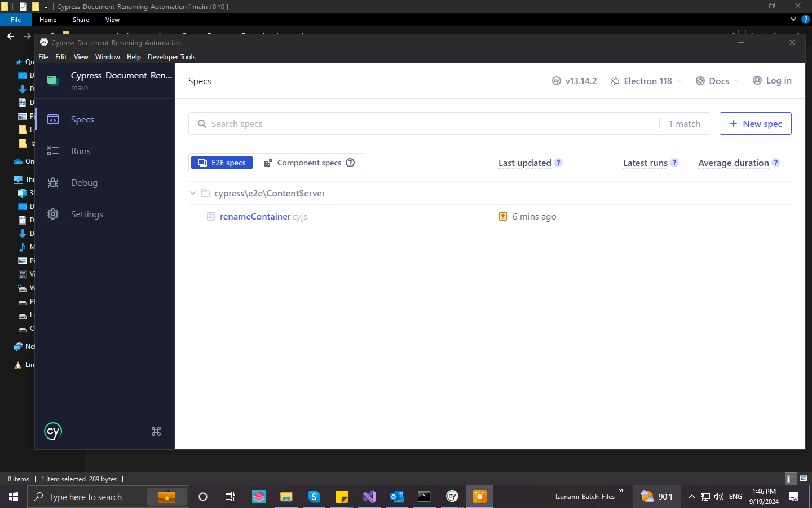The height and width of the screenshot is (508, 812).
Task: Switch Explorer to the large icons view button
Action: [x=804, y=479]
